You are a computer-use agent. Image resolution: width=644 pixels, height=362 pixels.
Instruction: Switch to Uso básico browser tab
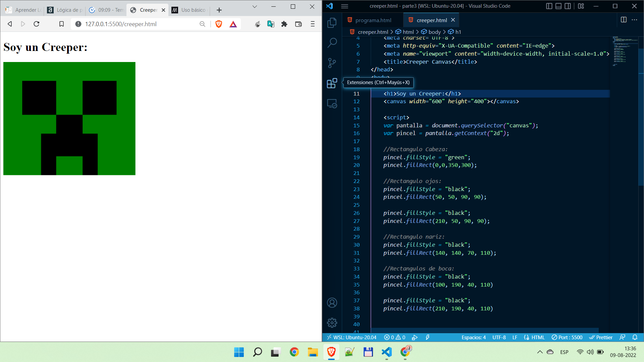(189, 10)
